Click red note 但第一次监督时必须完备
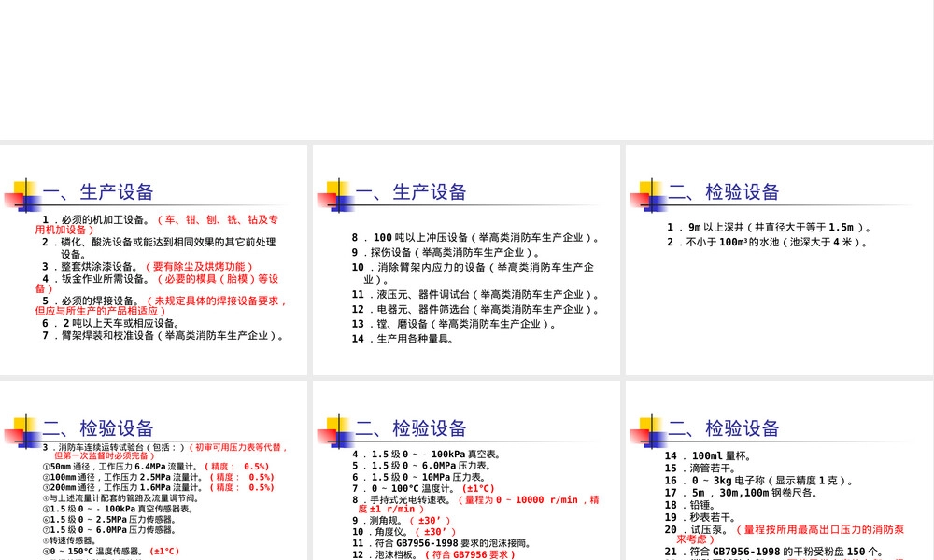The image size is (934, 560). (x=104, y=455)
